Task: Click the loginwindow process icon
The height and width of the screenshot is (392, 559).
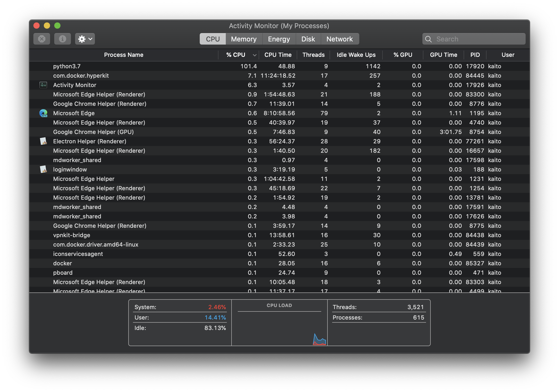Action: 43,169
